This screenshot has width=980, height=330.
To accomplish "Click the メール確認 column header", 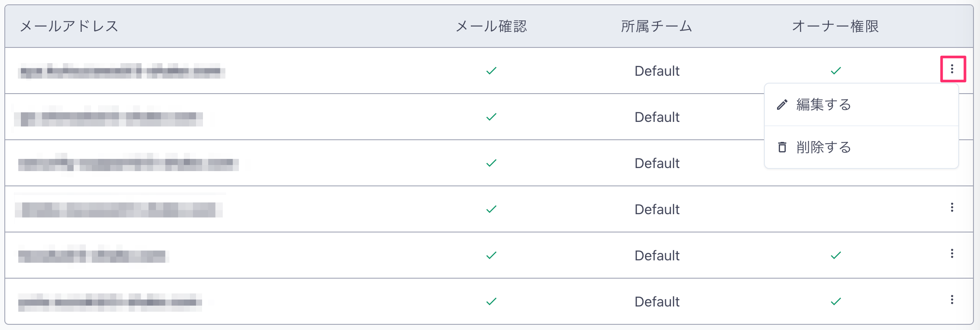I will coord(491,26).
